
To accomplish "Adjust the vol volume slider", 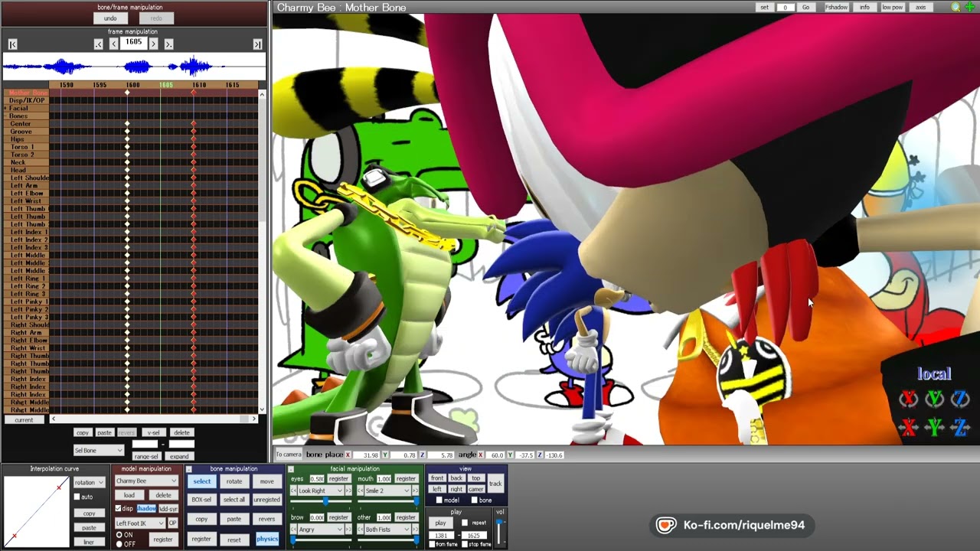I will click(500, 532).
